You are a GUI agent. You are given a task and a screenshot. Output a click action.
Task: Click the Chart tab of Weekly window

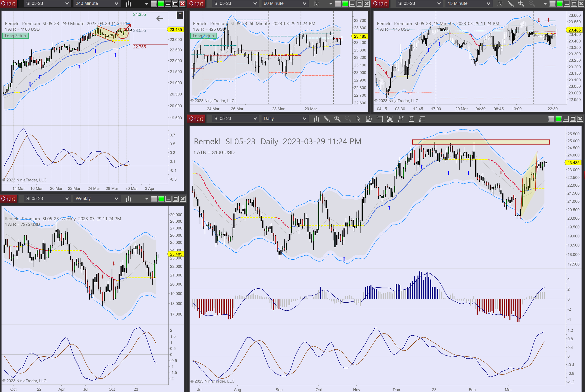(x=8, y=199)
